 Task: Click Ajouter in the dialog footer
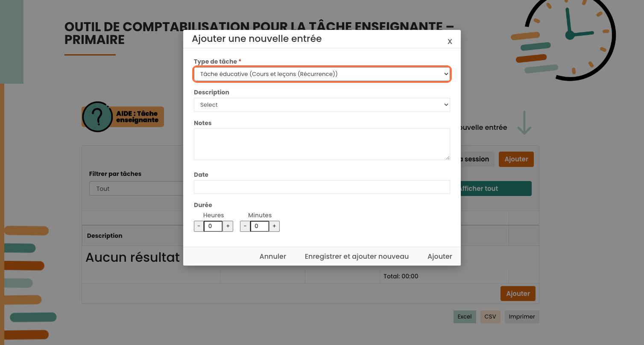click(x=439, y=257)
